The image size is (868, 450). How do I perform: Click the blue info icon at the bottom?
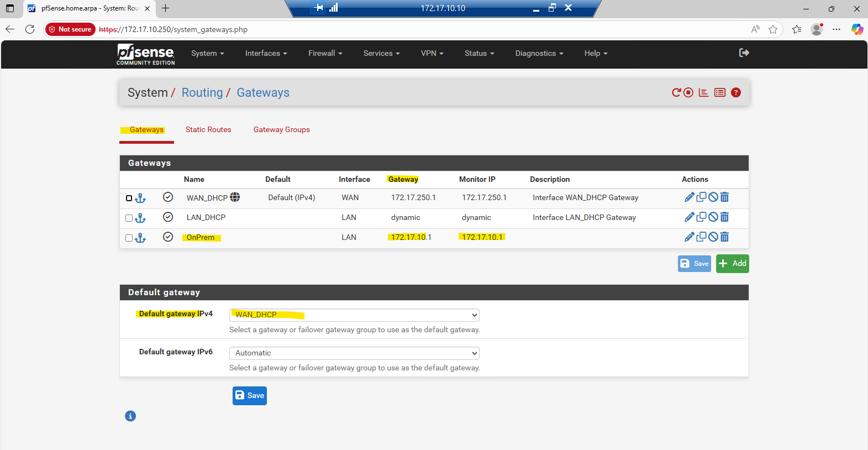pyautogui.click(x=130, y=416)
